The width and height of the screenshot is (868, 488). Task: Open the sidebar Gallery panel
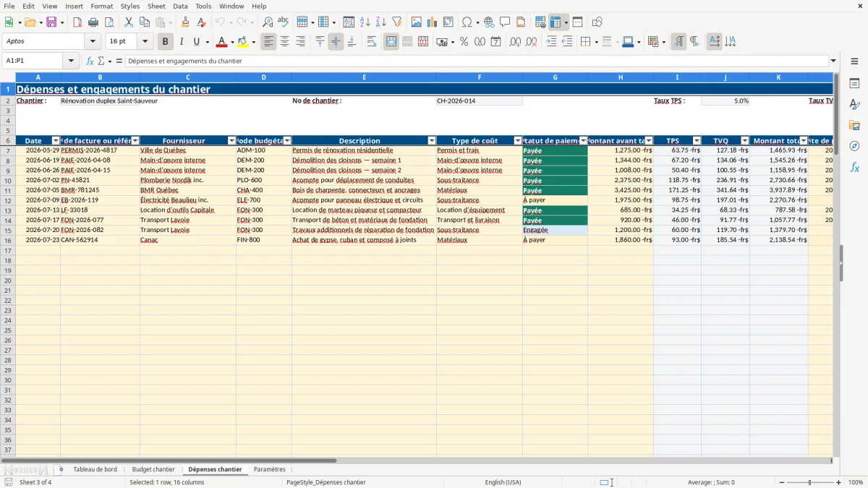pos(854,125)
